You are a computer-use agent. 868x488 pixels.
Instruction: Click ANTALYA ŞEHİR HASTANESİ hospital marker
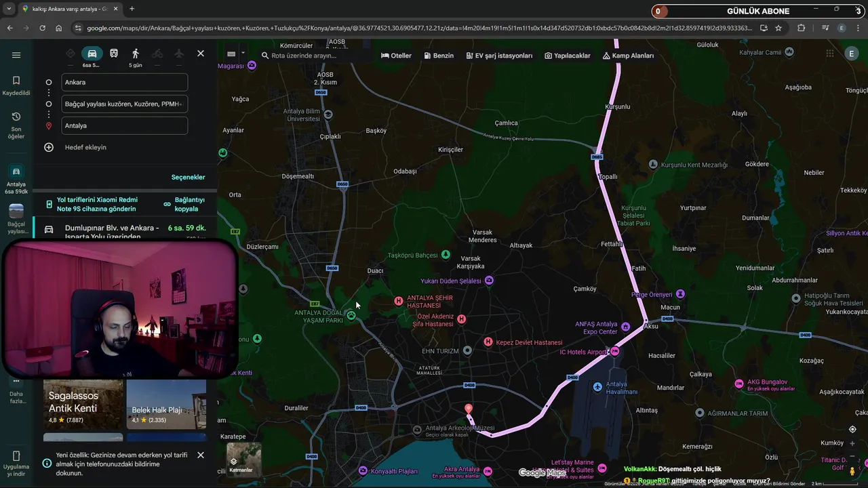pyautogui.click(x=399, y=301)
